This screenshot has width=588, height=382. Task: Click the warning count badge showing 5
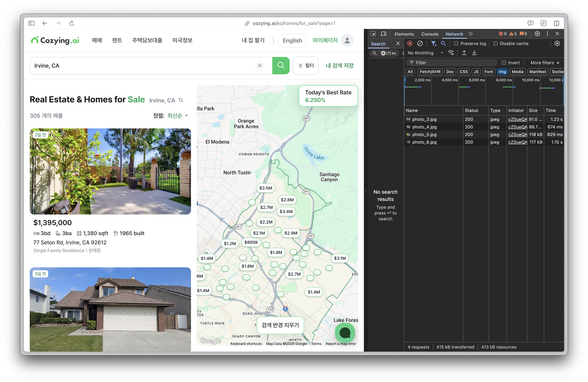(x=513, y=34)
